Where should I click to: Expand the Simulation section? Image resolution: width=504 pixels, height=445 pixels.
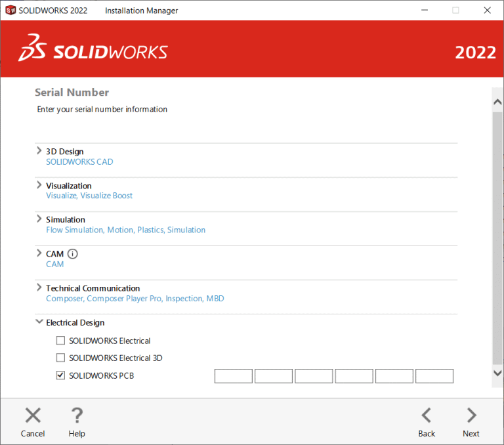(x=39, y=219)
